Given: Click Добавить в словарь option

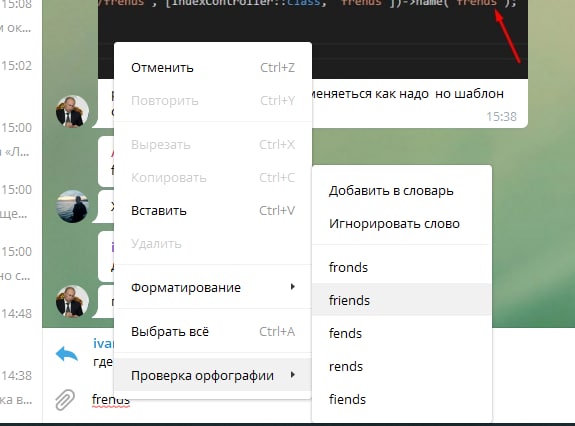Looking at the screenshot, I should point(402,191).
